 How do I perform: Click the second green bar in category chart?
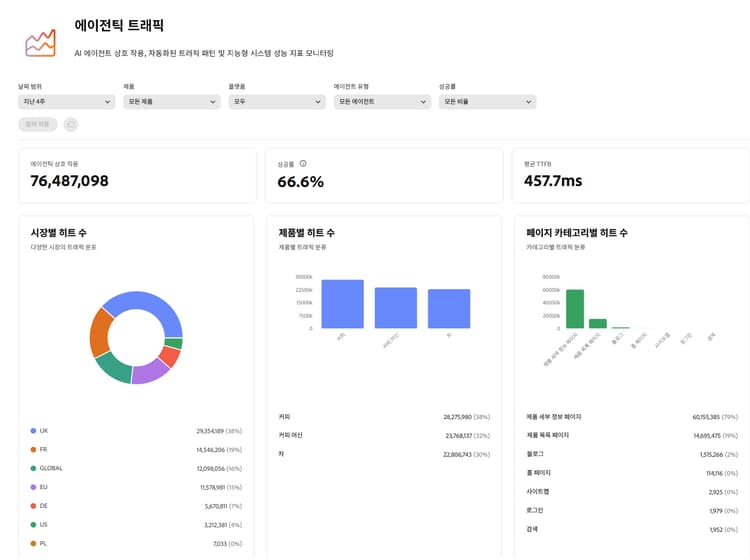pos(598,324)
